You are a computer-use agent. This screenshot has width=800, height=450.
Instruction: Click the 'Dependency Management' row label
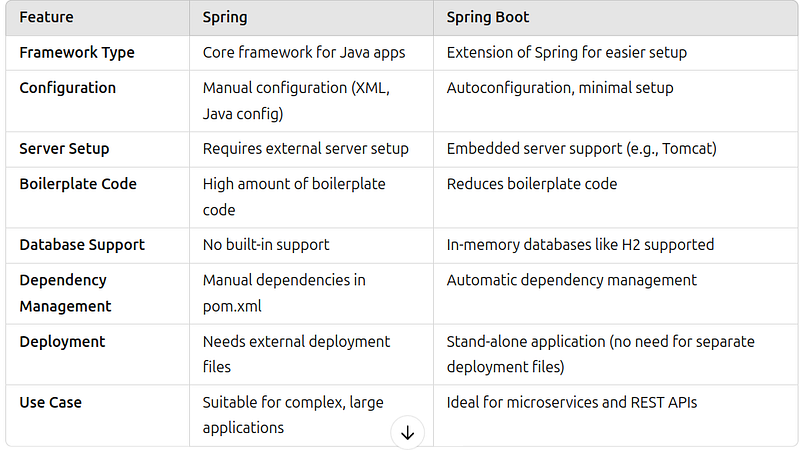[x=66, y=293]
